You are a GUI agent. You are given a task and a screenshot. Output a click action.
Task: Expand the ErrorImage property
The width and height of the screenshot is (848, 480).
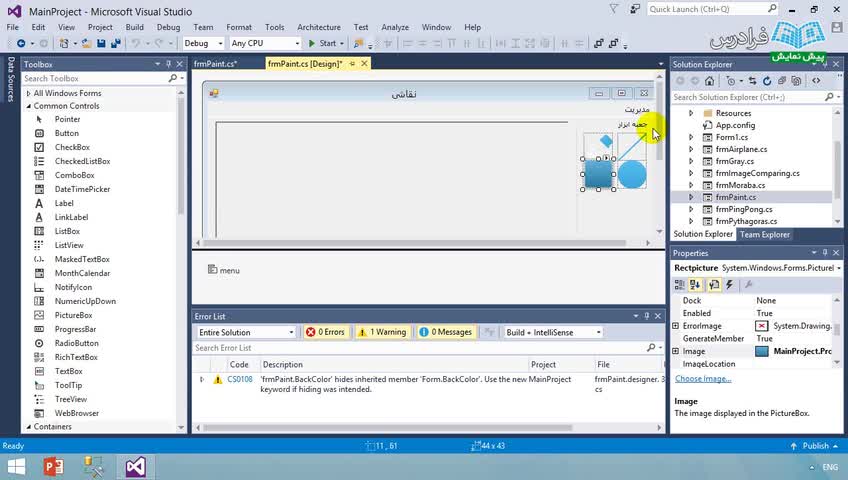[675, 326]
